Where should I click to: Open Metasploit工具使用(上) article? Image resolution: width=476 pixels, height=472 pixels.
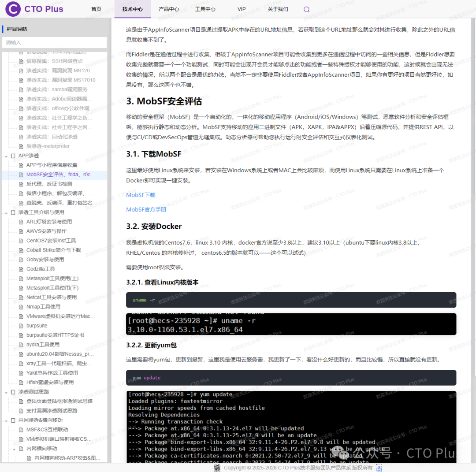[x=52, y=279]
